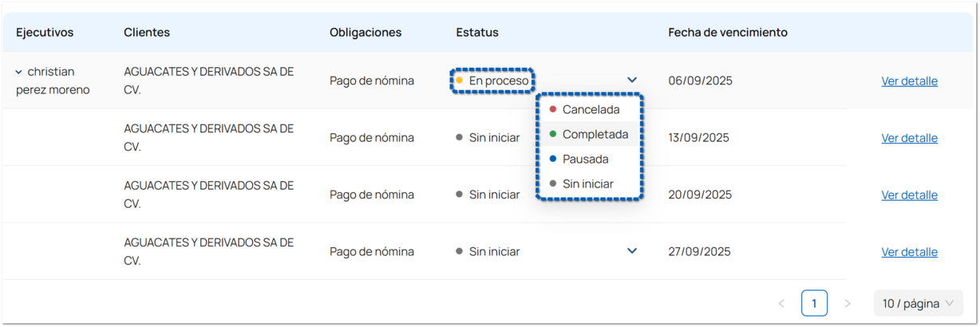Choose Sin iniciar from status menu

(x=587, y=183)
